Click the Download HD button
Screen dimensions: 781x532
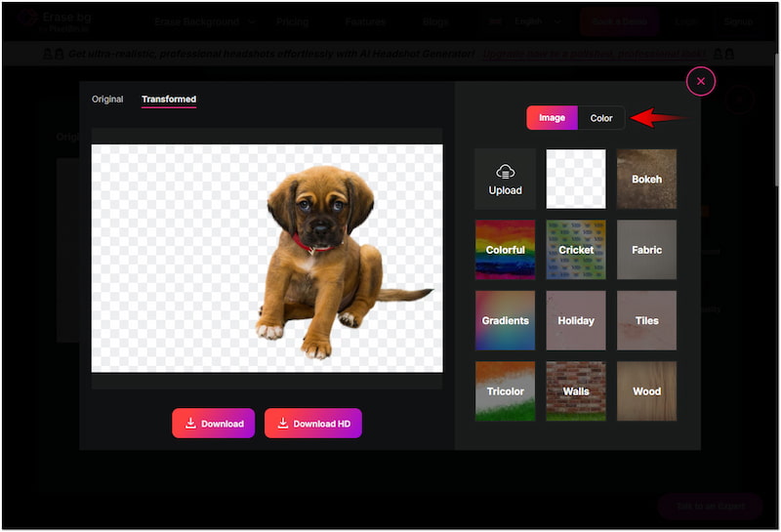pyautogui.click(x=313, y=424)
